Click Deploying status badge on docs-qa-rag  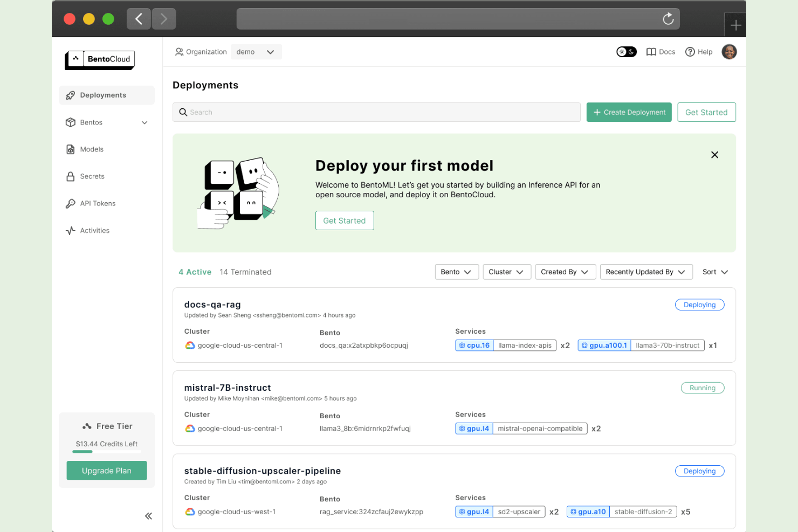tap(699, 305)
